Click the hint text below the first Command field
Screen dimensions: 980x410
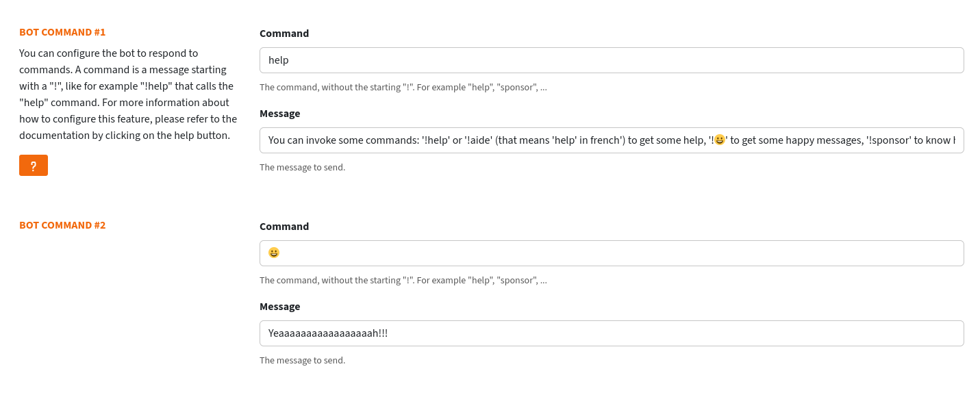coord(403,88)
